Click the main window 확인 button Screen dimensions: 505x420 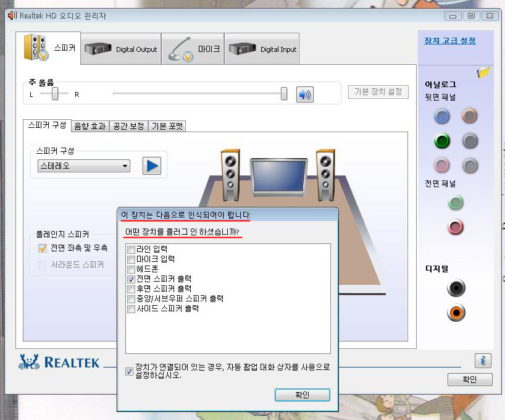(470, 379)
